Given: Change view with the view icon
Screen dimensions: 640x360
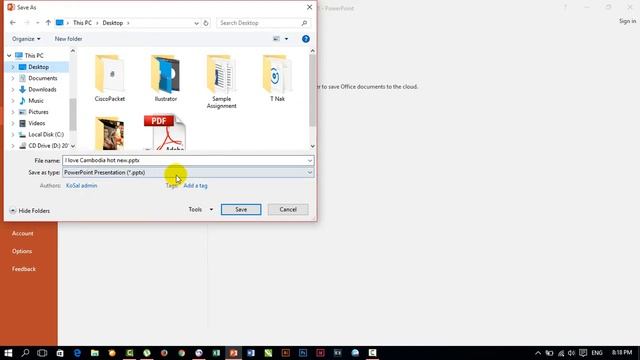Looking at the screenshot, I should click(x=276, y=39).
